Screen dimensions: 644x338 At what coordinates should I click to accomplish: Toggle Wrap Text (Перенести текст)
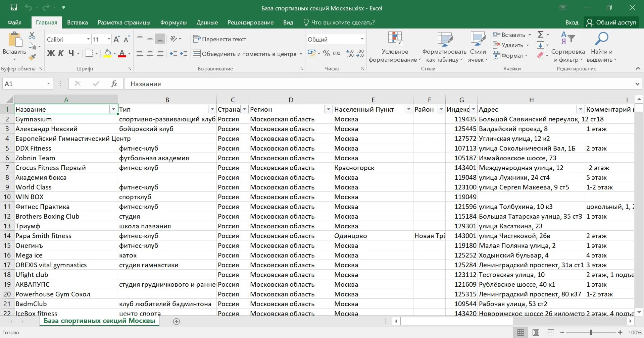pyautogui.click(x=220, y=39)
